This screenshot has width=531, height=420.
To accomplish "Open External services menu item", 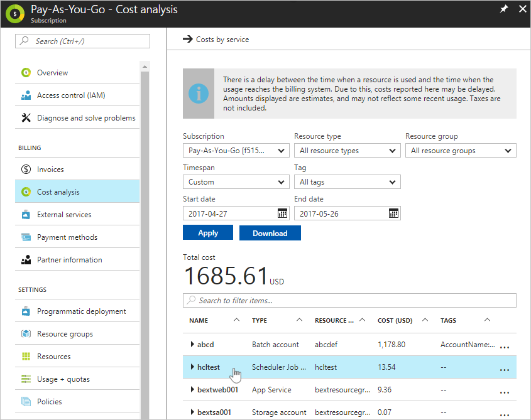I will 77,215.
